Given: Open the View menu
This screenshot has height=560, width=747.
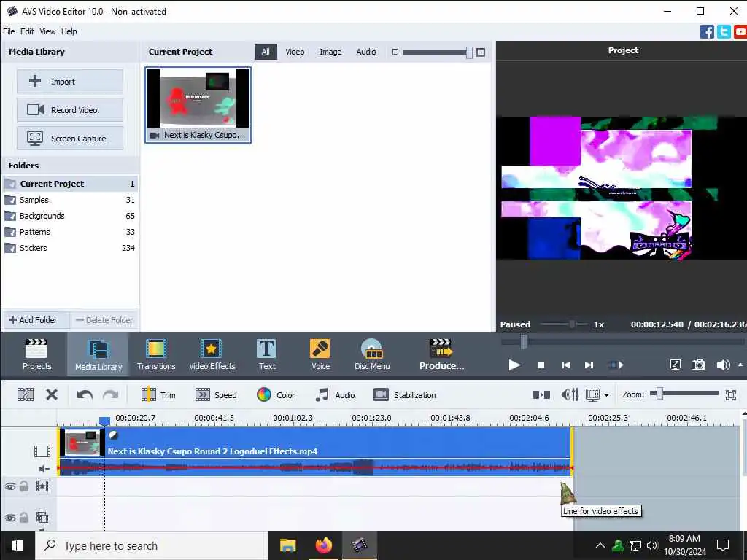Looking at the screenshot, I should click(x=47, y=31).
